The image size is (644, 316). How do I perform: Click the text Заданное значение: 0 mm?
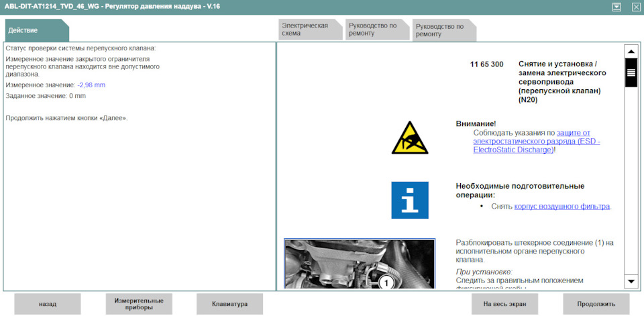(x=46, y=96)
